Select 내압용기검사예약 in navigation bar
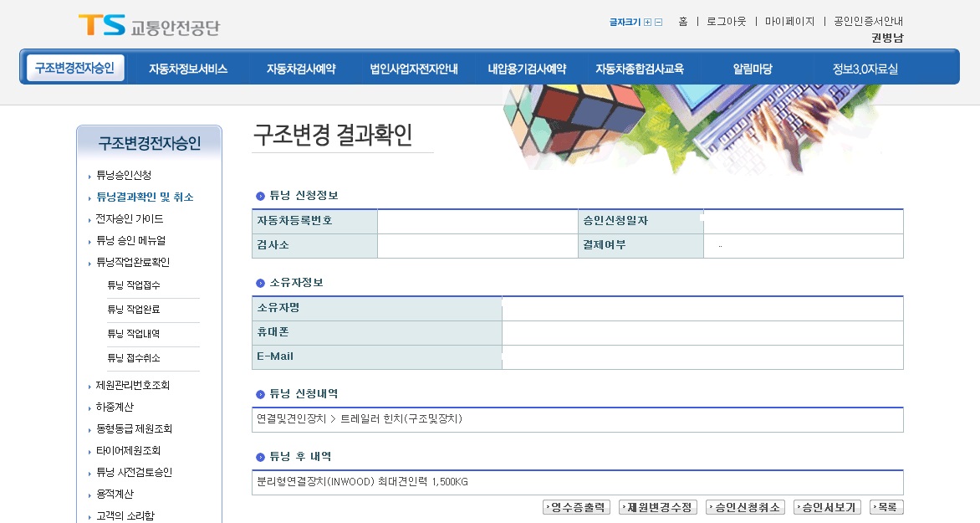The image size is (980, 523). tap(527, 69)
